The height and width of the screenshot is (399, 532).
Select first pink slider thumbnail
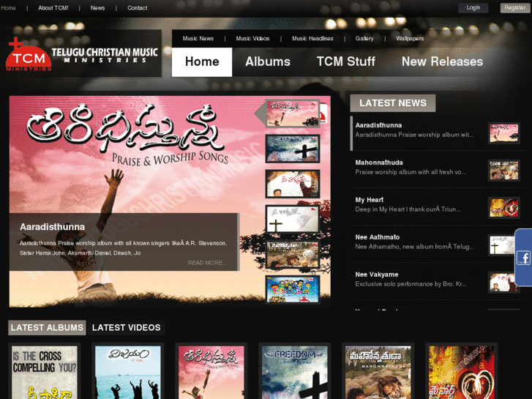pyautogui.click(x=293, y=113)
